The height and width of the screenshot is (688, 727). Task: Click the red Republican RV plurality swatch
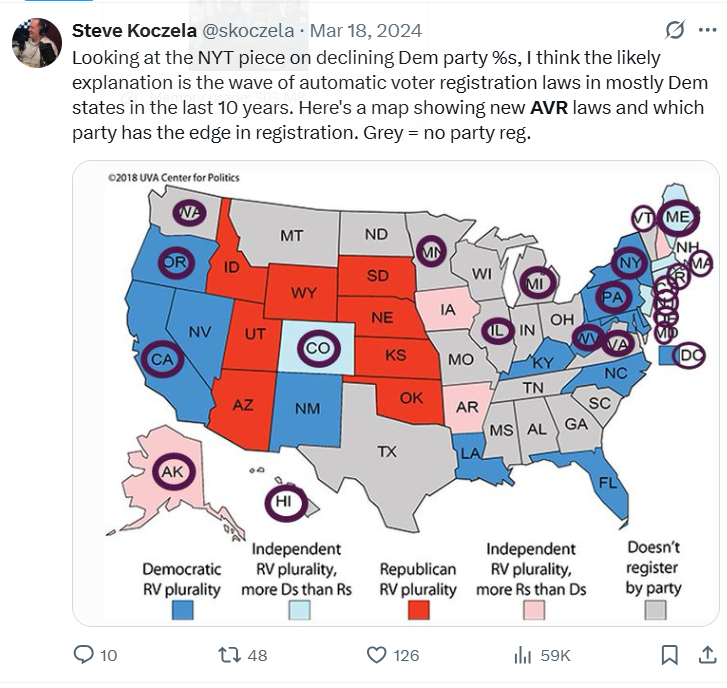pos(418,609)
